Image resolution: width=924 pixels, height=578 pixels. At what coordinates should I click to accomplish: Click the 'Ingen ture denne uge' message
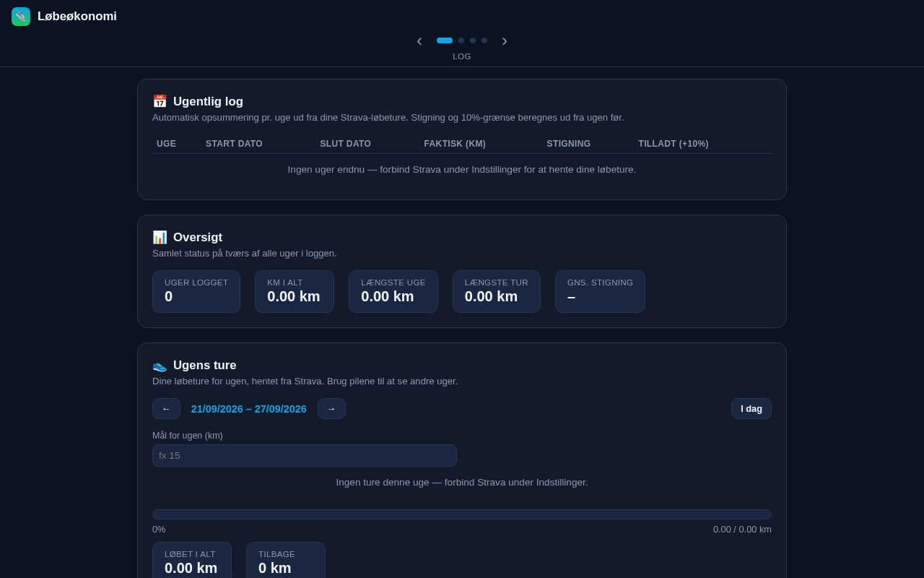click(x=462, y=483)
